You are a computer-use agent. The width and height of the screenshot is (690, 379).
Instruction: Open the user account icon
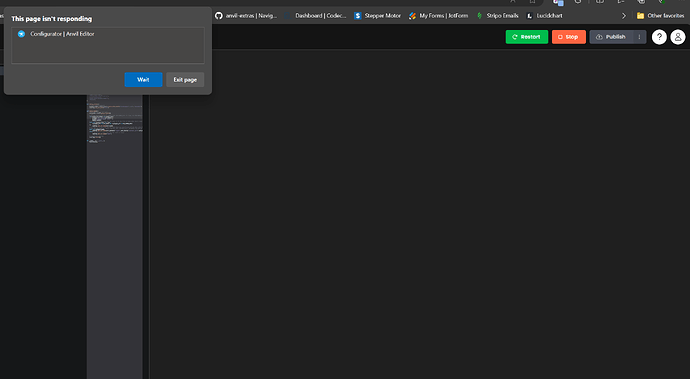[x=678, y=37]
